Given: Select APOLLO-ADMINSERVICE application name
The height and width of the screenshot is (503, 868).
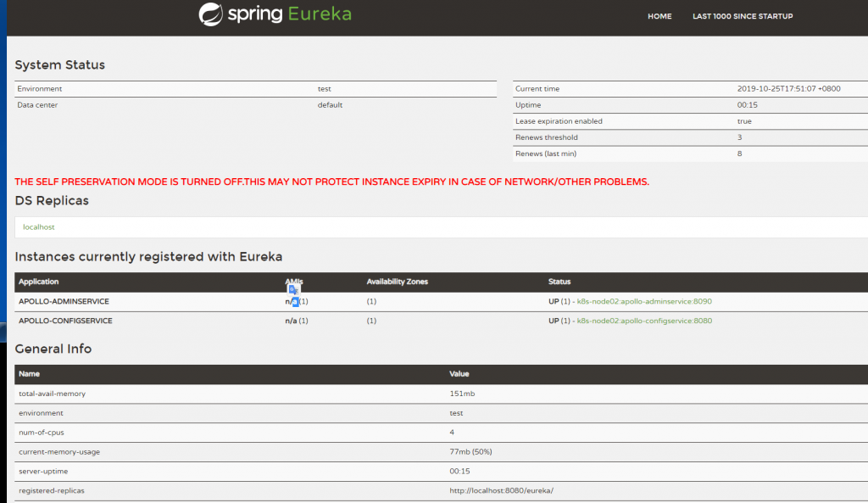Looking at the screenshot, I should coord(64,301).
